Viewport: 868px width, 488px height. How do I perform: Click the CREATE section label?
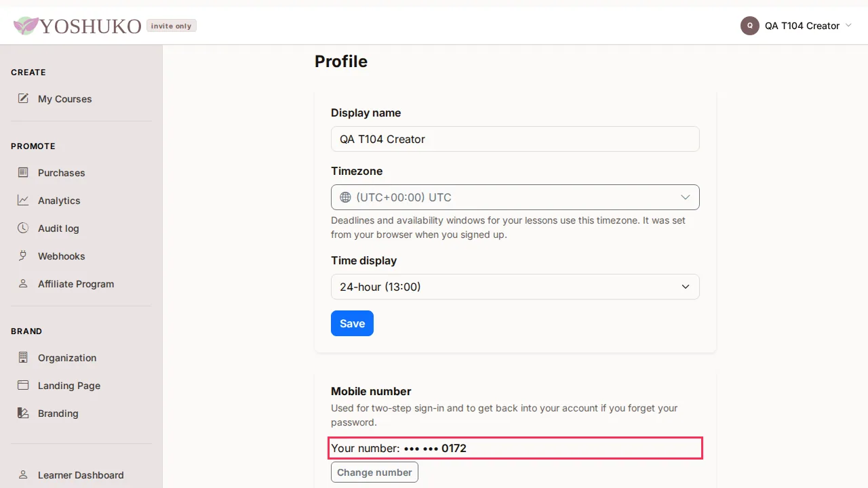[28, 72]
